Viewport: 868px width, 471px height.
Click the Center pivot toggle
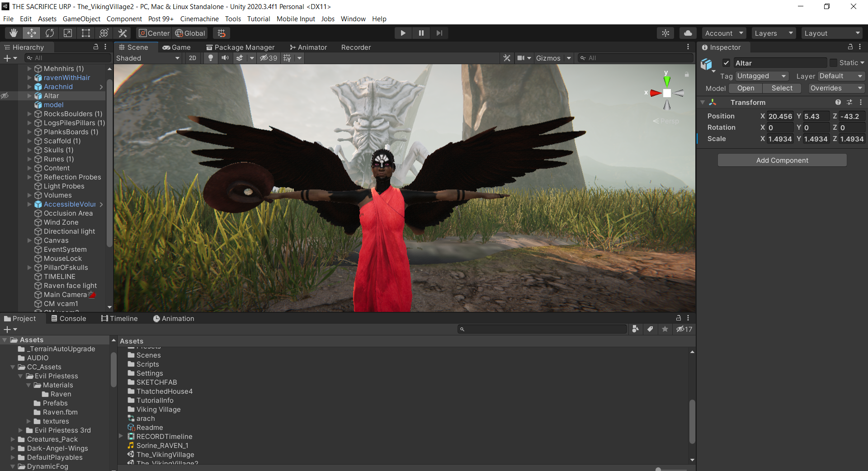(154, 33)
